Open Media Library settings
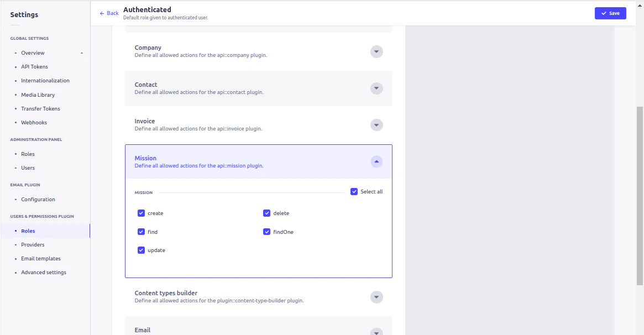The height and width of the screenshot is (335, 644). click(x=38, y=95)
